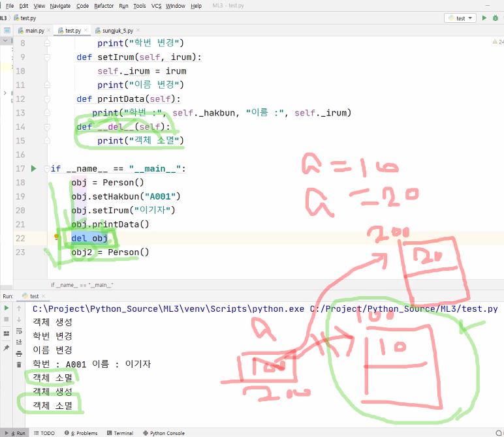Click the fold end marker at line 15
Screen dimensions: 504x437
tap(47, 141)
